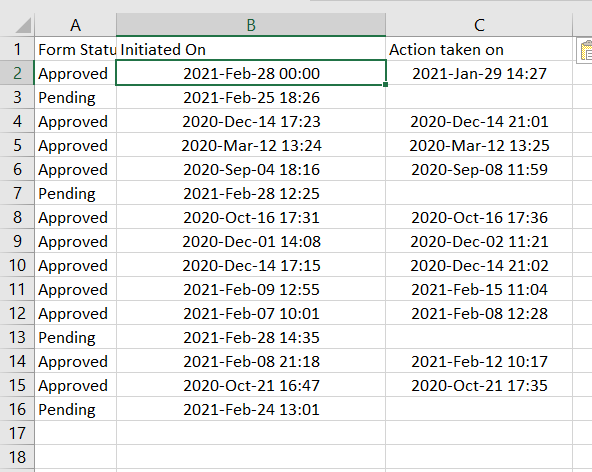Click the Select All corner triangle

pyautogui.click(x=23, y=25)
